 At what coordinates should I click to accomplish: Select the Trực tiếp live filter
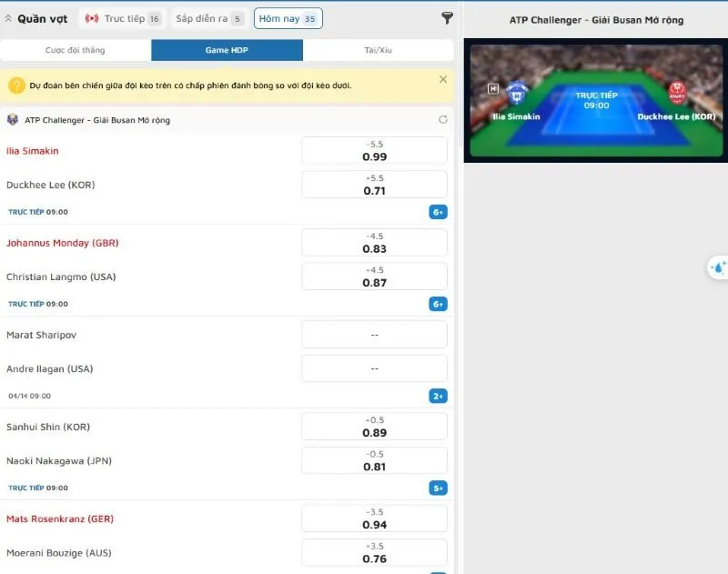(122, 18)
